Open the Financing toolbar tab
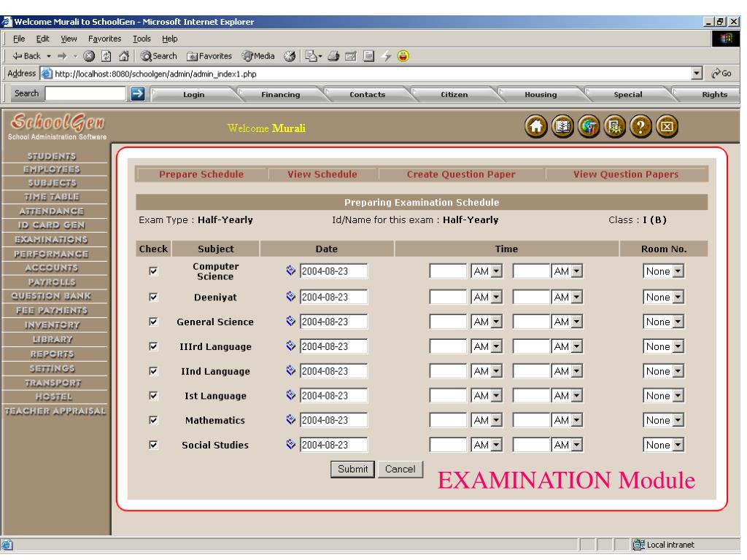This screenshot has height=560, width=747. point(281,94)
